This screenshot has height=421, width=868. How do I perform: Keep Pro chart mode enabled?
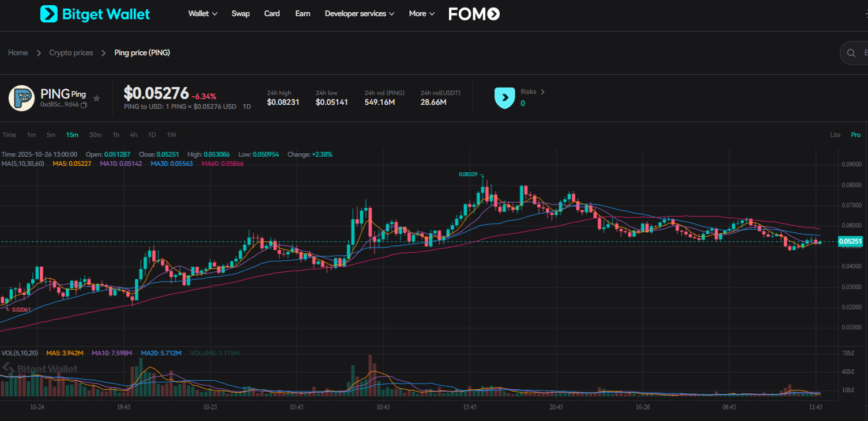(x=855, y=134)
